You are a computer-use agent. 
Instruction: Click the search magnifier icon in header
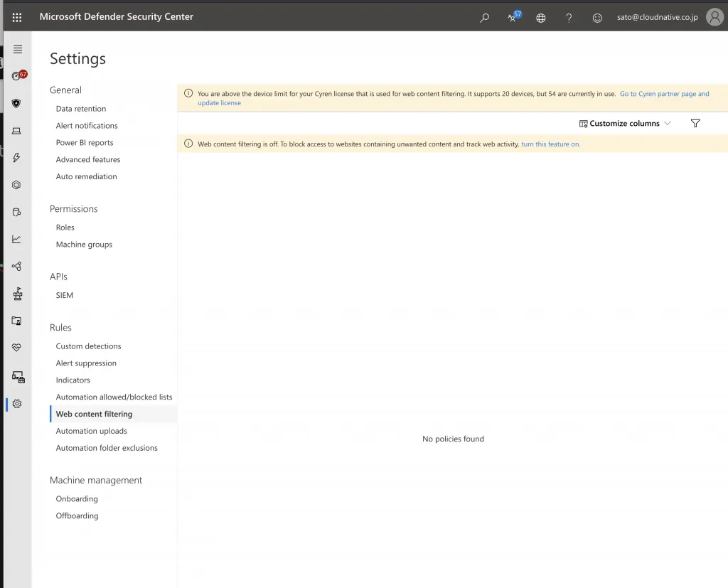(485, 18)
